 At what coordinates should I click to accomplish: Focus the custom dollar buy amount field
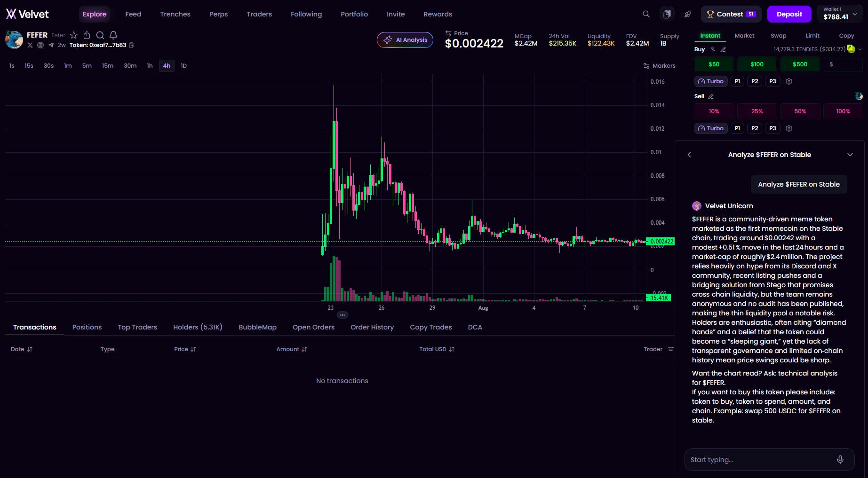tap(843, 64)
